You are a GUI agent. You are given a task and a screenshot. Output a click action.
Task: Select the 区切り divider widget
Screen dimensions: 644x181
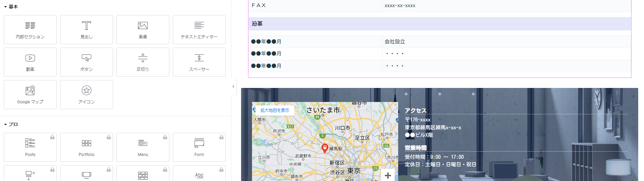click(x=143, y=62)
